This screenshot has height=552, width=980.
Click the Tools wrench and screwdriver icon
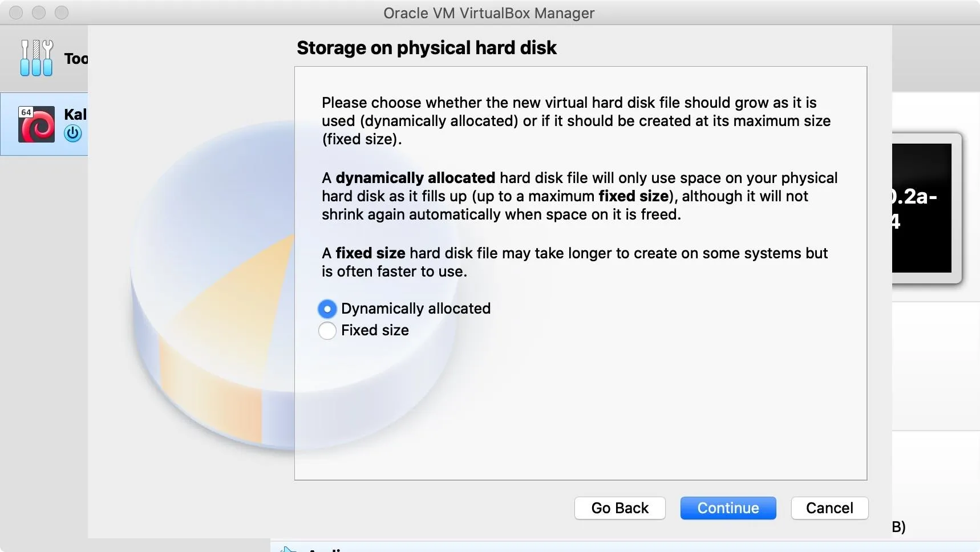[37, 58]
